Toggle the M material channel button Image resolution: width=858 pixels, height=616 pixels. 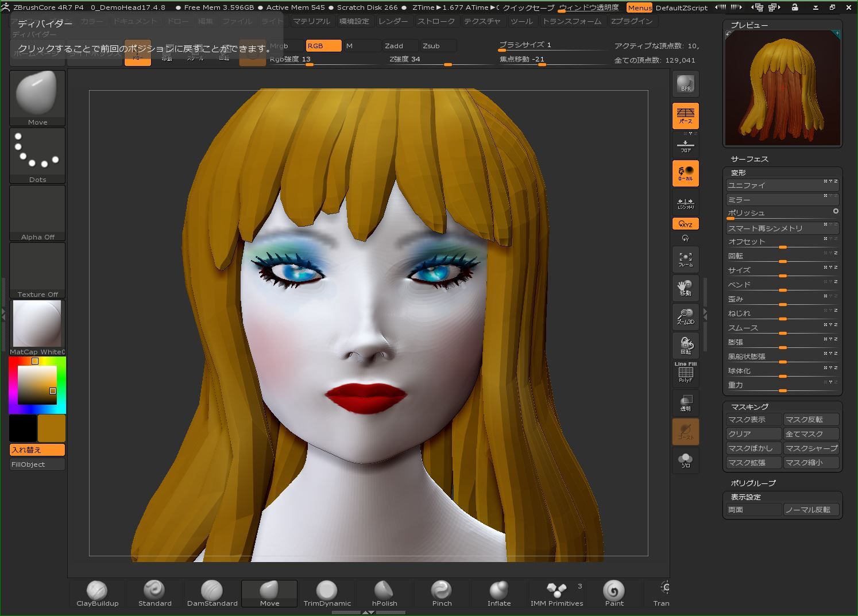coord(362,45)
